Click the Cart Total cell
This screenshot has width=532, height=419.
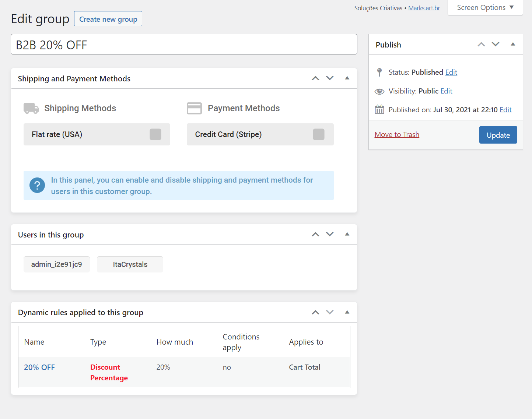click(x=305, y=367)
